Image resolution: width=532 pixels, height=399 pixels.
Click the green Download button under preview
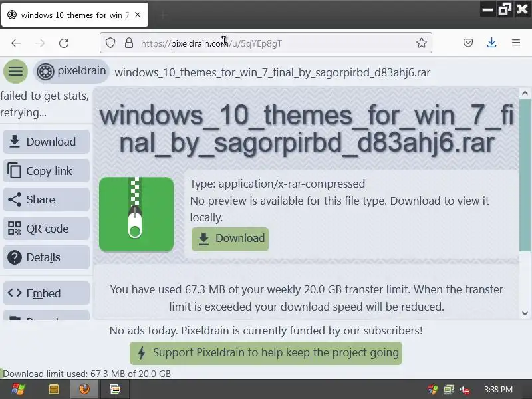[230, 239]
